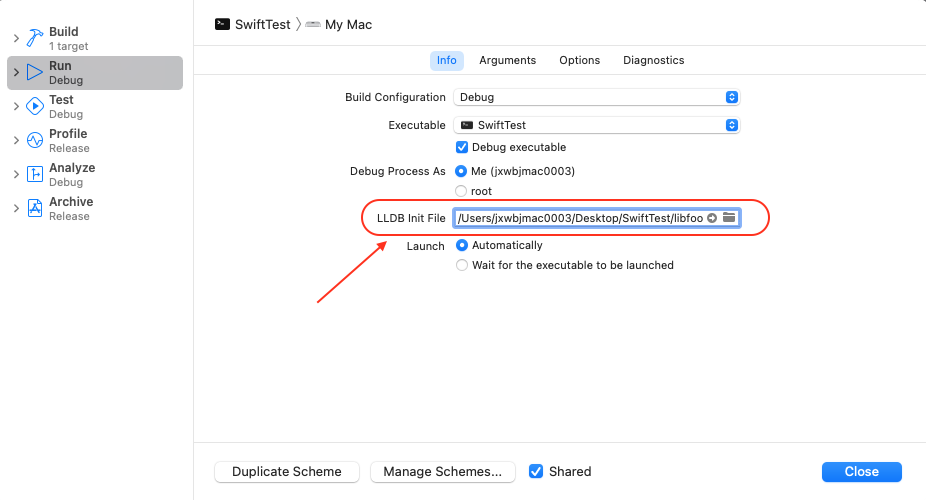This screenshot has width=926, height=500.
Task: Select the Test Debug row
Action: (x=95, y=106)
